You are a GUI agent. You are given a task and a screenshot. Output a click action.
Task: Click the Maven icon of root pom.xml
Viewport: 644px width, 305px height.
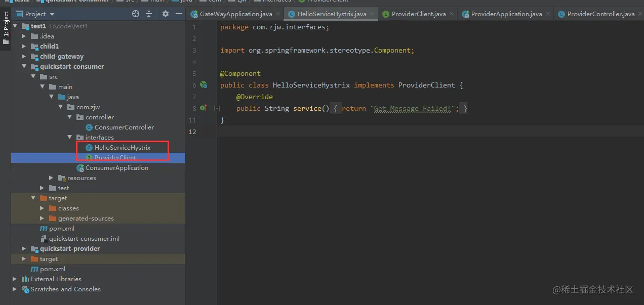point(34,269)
